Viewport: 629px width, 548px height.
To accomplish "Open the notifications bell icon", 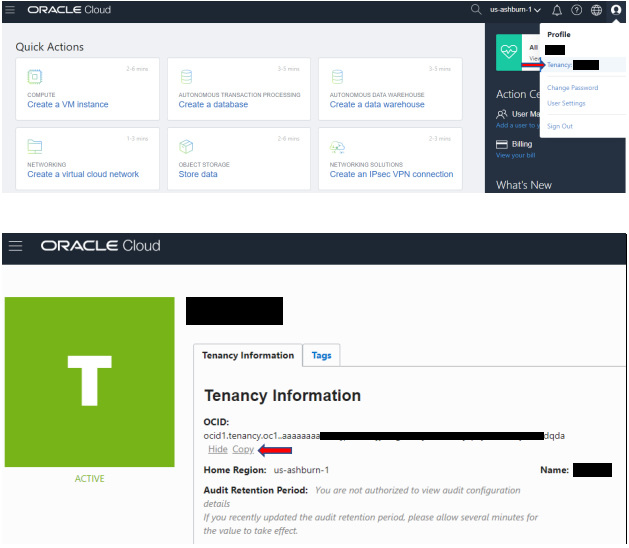I will (x=557, y=10).
